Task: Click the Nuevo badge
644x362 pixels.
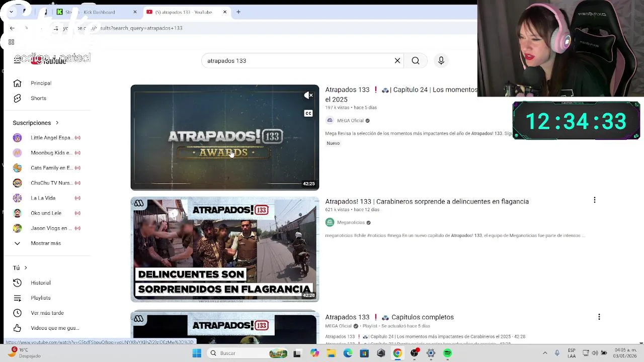Action: coord(333,143)
